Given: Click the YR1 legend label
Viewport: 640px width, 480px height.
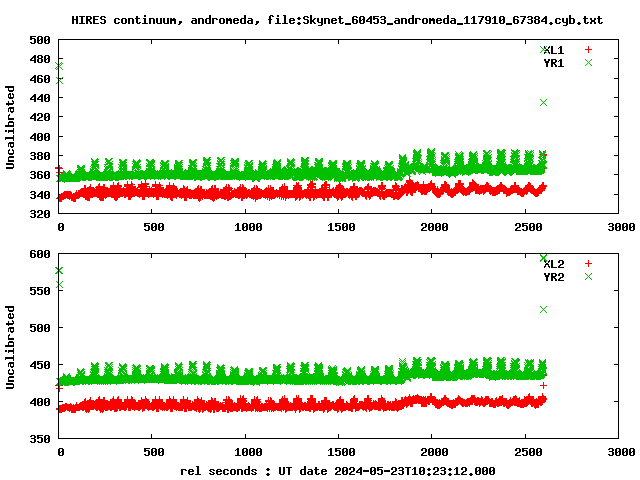Looking at the screenshot, I should 554,63.
